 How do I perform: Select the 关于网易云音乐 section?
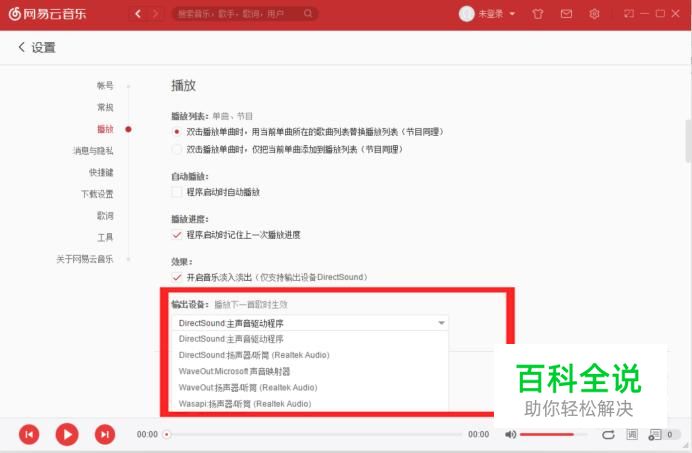point(85,259)
